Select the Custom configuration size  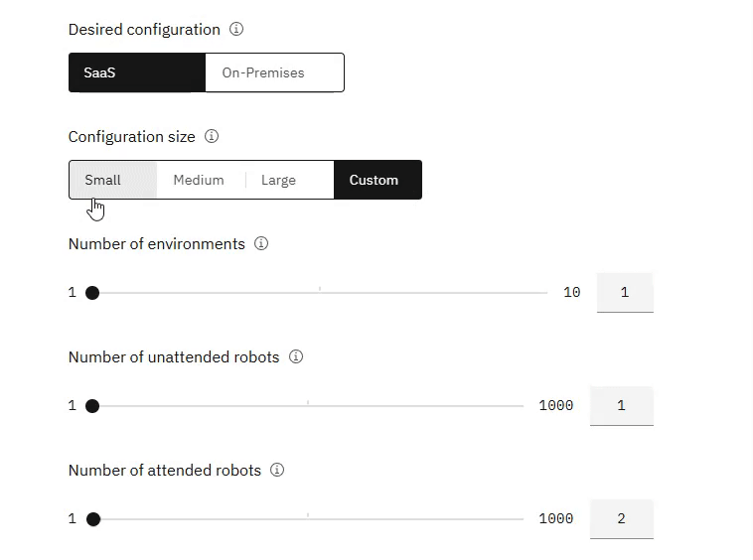377,180
